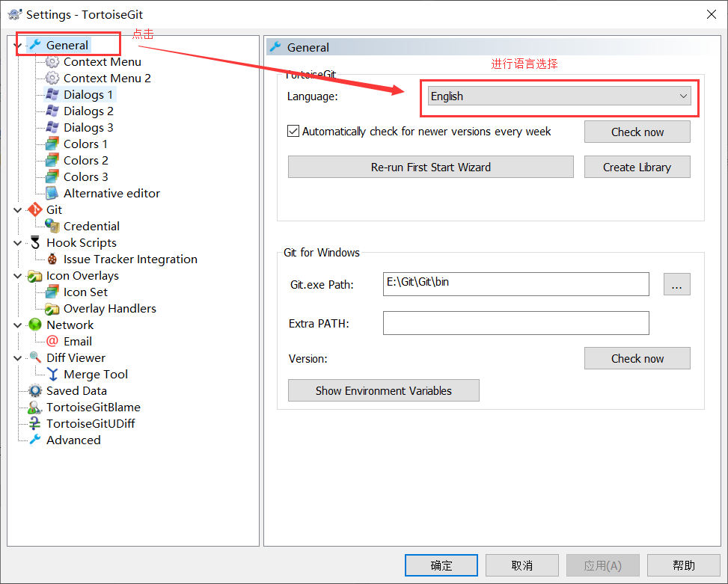This screenshot has width=728, height=584.
Task: Select the Email tree entry
Action: point(78,342)
